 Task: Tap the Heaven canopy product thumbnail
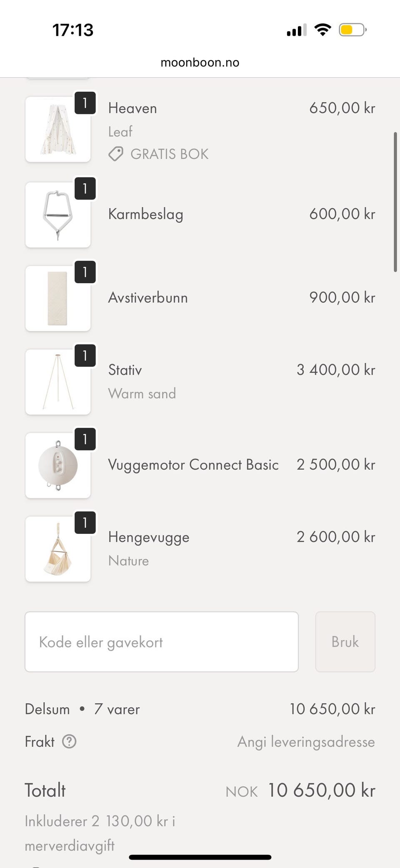[x=58, y=129]
